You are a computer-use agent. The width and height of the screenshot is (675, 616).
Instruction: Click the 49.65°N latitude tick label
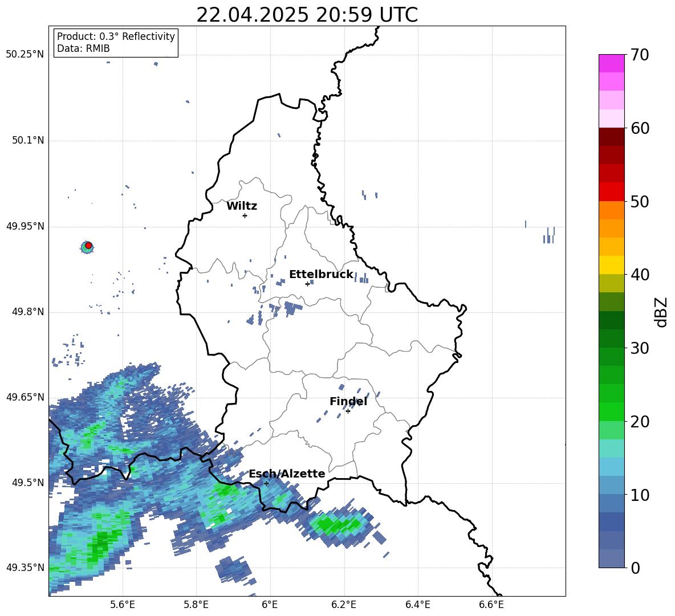[x=25, y=397]
